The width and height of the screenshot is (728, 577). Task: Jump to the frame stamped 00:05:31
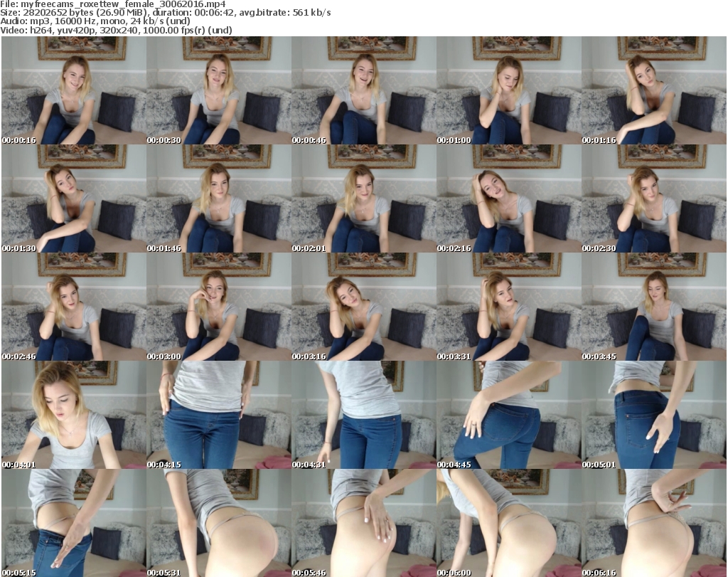click(219, 523)
